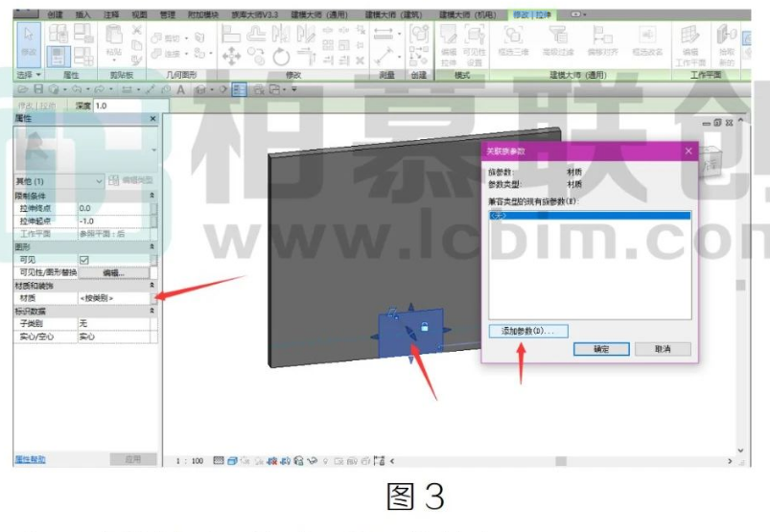Click the Trim/Extend to corner tool
Viewport: 770px width, 532px height.
[306, 56]
